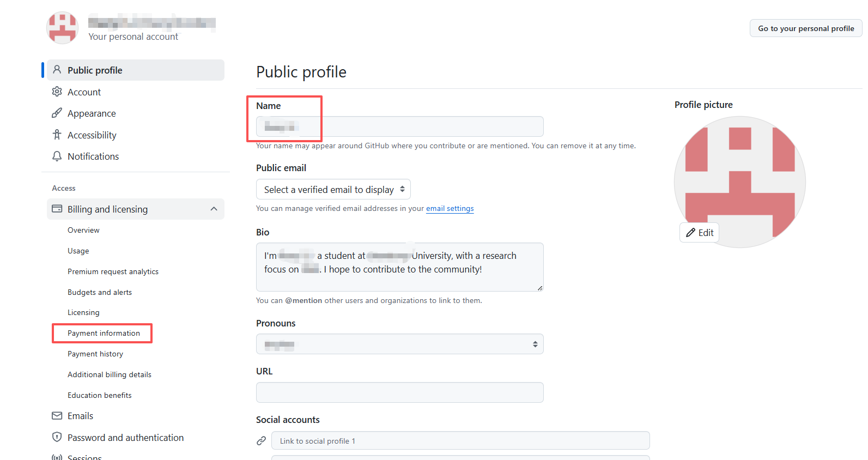Go to your personal profile button
The image size is (868, 460).
(806, 28)
